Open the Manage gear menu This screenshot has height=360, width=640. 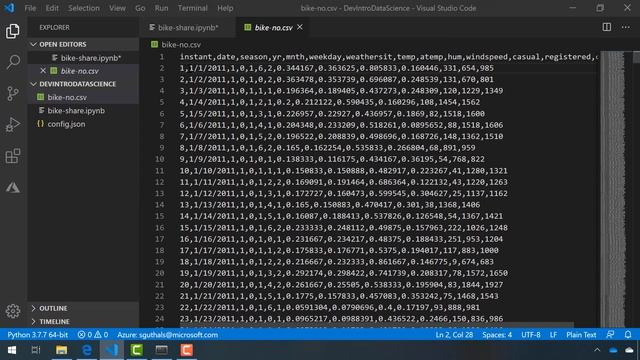[13, 311]
